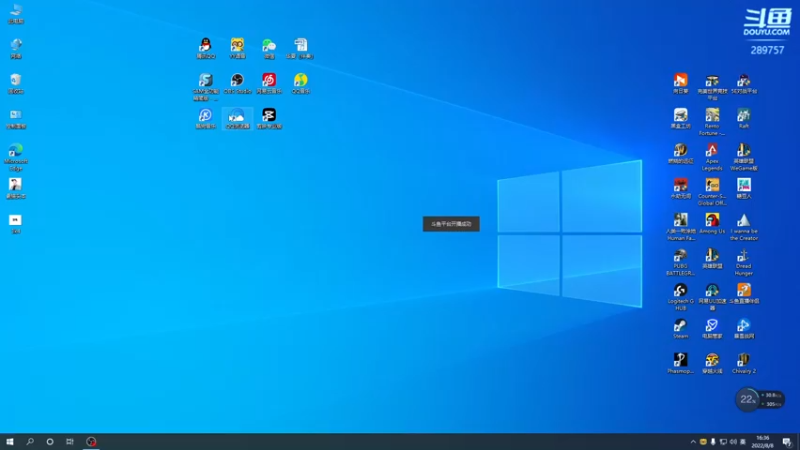Open the notification center icon
800x450 pixels.
787,442
